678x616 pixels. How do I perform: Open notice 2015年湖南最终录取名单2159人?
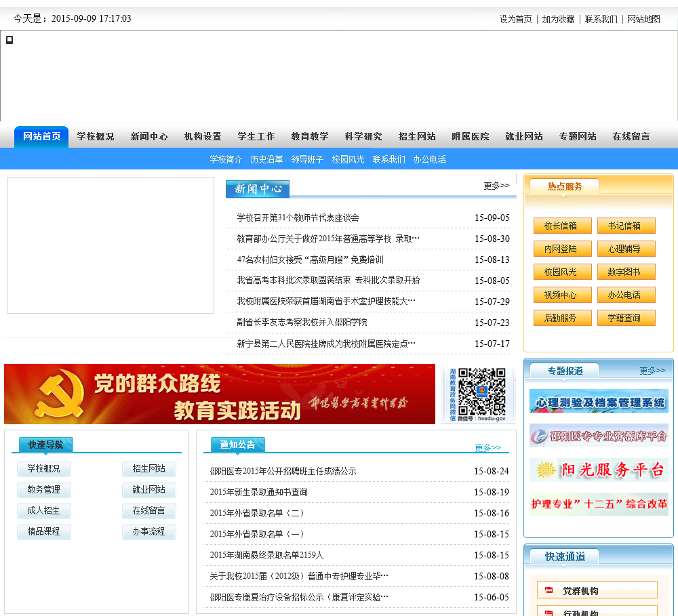266,555
